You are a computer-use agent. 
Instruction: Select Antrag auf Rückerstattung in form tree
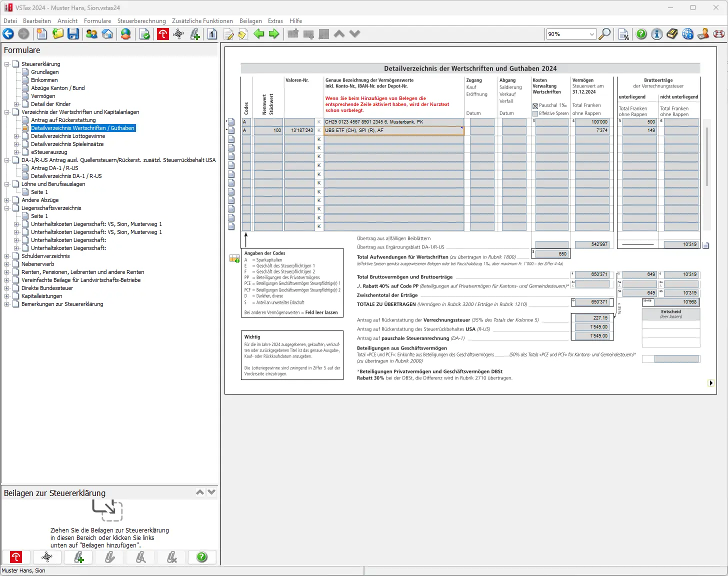pos(63,120)
